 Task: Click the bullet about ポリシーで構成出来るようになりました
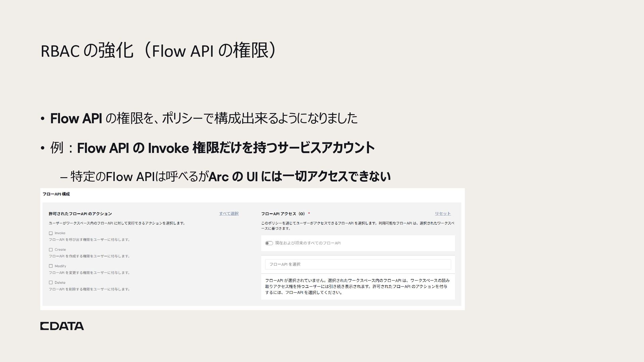pos(204,118)
